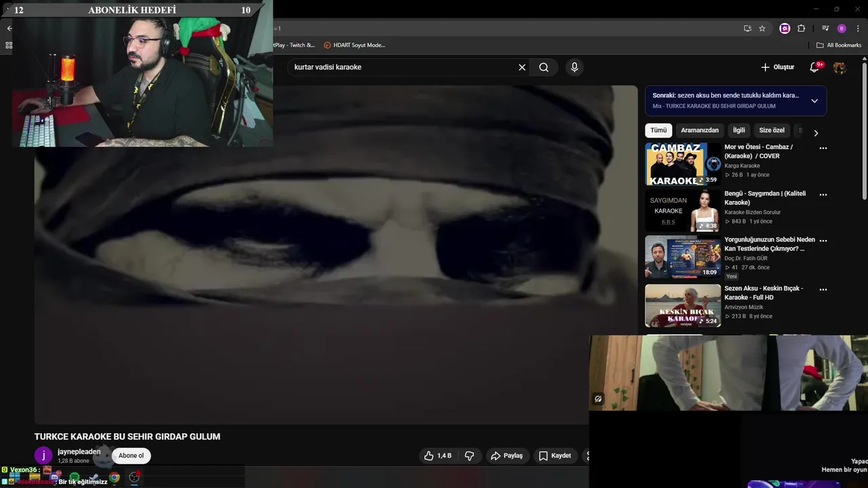Select the İlgili filter chip

(x=738, y=130)
